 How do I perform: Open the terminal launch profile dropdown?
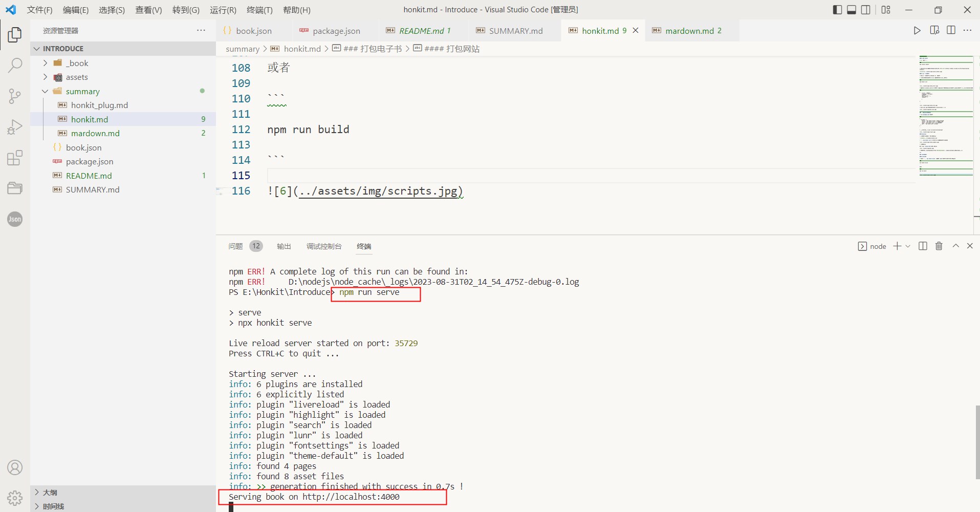pyautogui.click(x=908, y=246)
